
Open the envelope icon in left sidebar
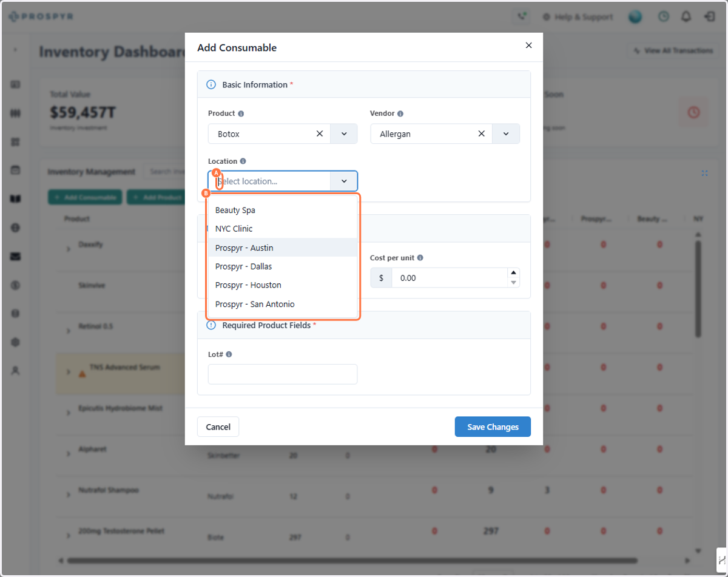pyautogui.click(x=16, y=256)
